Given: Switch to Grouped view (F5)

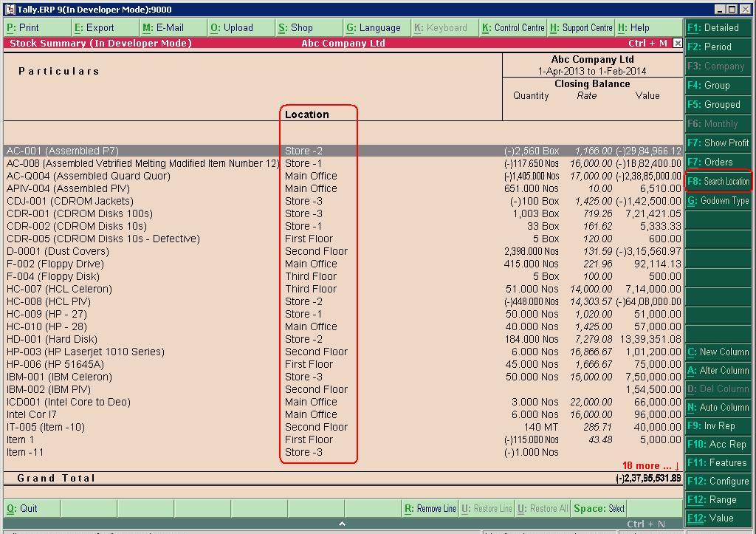Looking at the screenshot, I should click(x=718, y=104).
